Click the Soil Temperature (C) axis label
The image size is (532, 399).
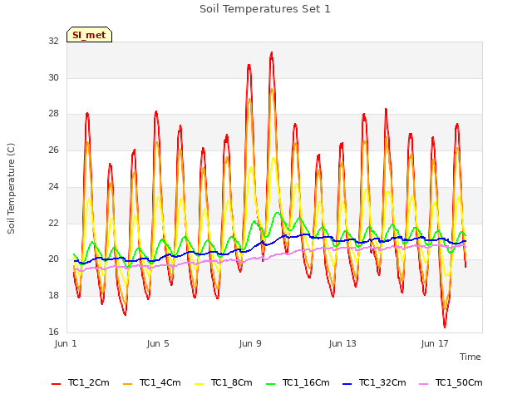pyautogui.click(x=11, y=189)
